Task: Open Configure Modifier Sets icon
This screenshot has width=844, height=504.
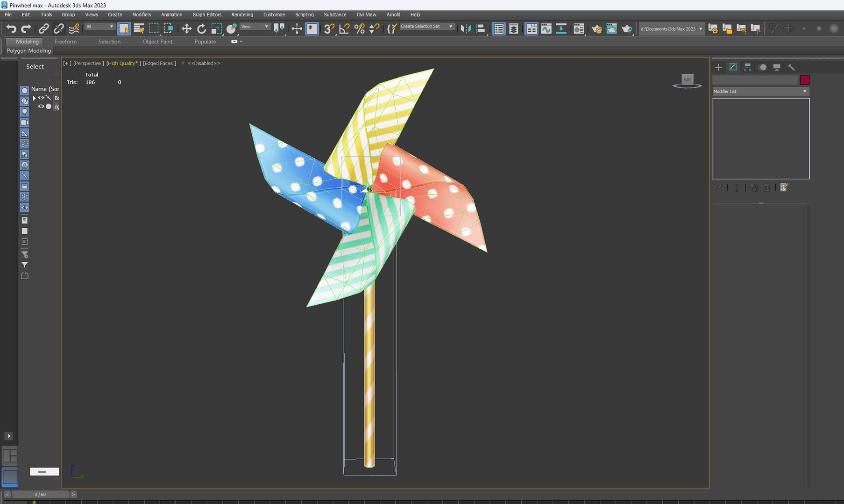Action: coord(784,187)
